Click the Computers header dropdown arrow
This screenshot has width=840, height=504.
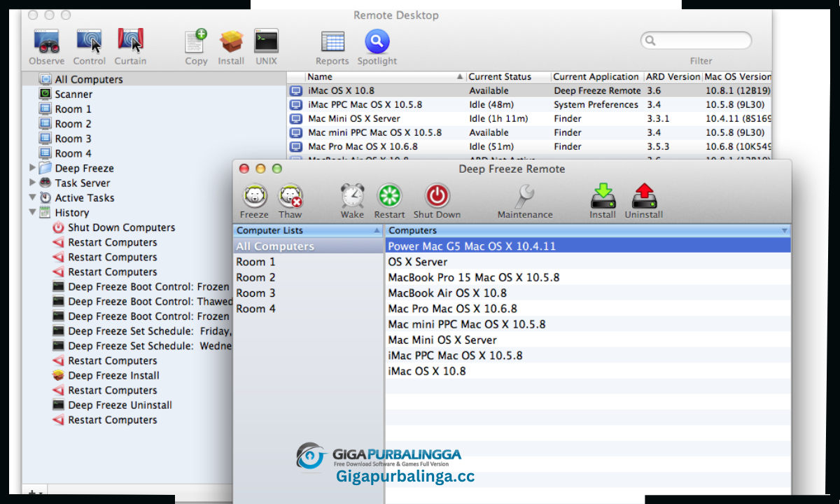click(784, 230)
